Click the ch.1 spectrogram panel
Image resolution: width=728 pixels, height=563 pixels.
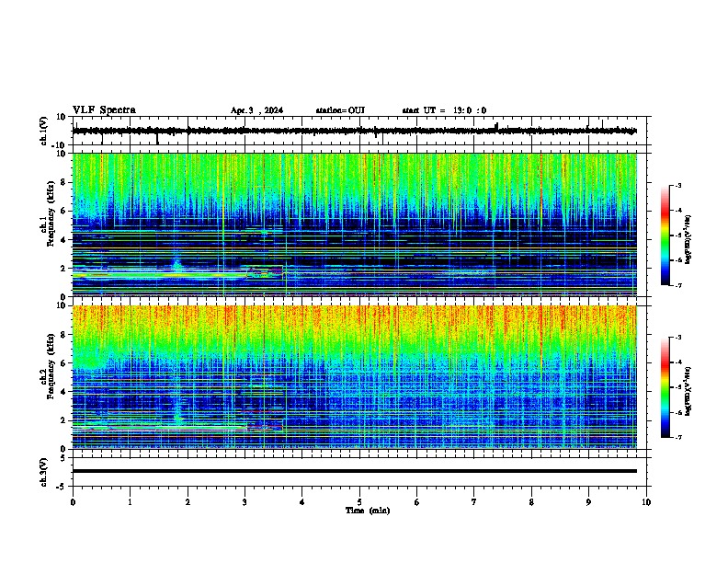tap(355, 224)
